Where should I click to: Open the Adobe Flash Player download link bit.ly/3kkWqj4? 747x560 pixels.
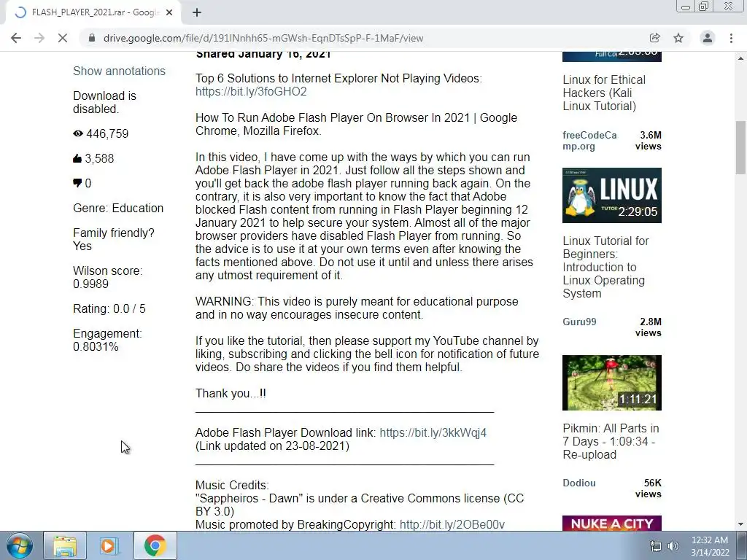[433, 433]
